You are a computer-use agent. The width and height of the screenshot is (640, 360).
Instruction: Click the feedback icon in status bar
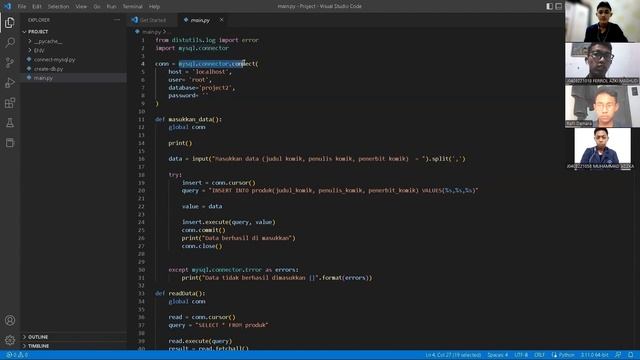tap(618, 355)
